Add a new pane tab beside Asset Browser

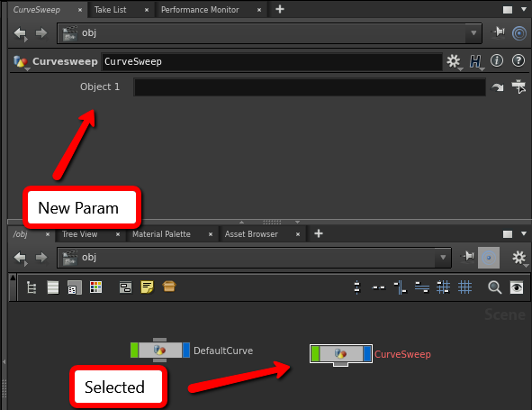pos(319,233)
